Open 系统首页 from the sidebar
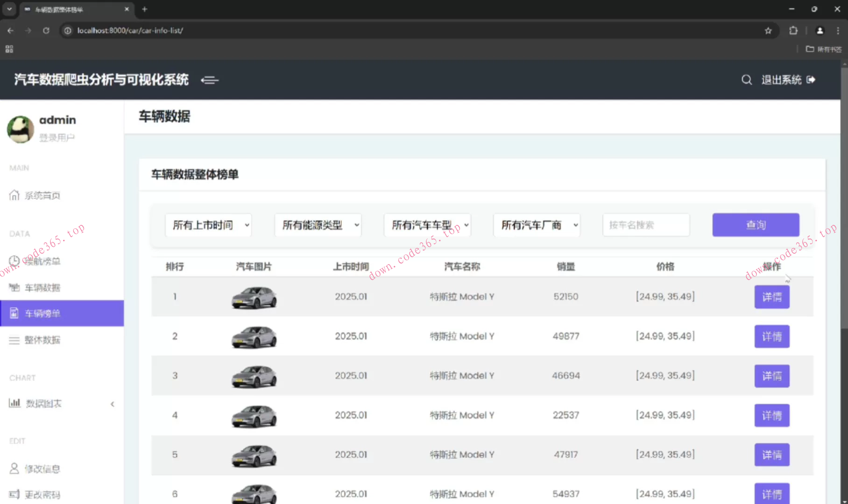 click(x=42, y=196)
